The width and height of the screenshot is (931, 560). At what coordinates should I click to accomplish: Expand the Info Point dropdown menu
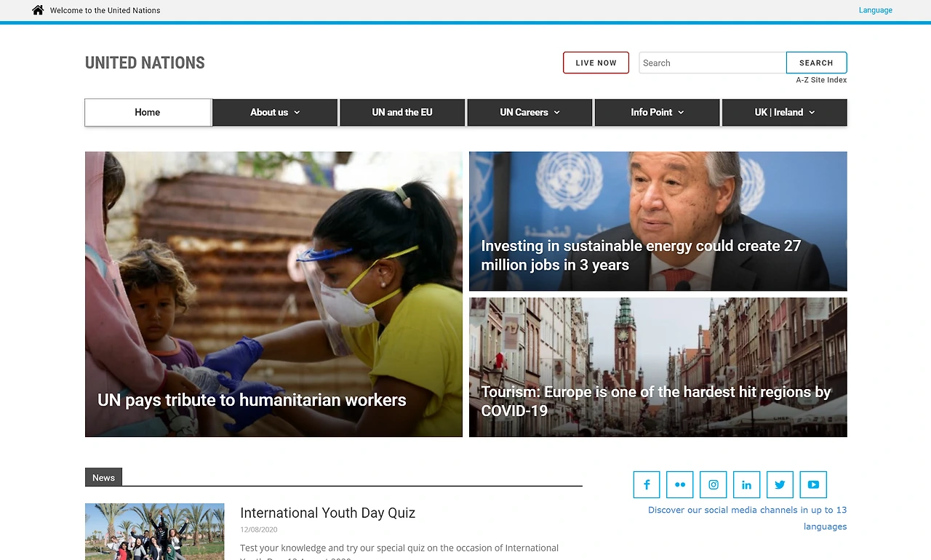(658, 113)
